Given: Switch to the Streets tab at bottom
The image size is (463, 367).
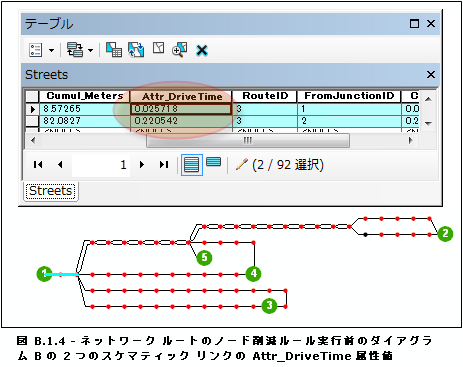Looking at the screenshot, I should [51, 191].
